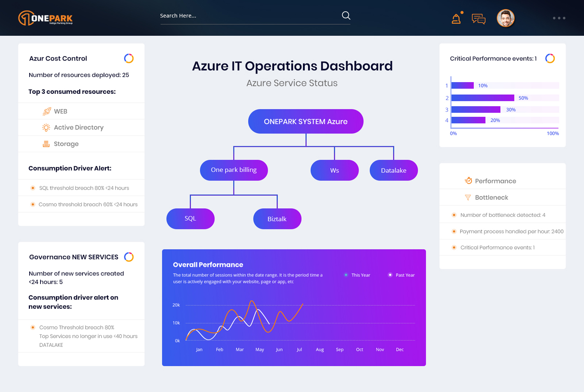Open the Performance menu item

(x=502, y=181)
